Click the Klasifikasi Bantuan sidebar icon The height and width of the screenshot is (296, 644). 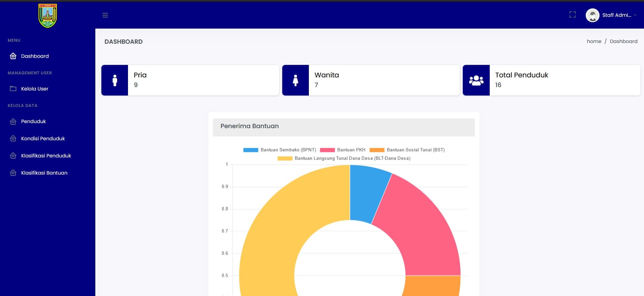(x=13, y=173)
